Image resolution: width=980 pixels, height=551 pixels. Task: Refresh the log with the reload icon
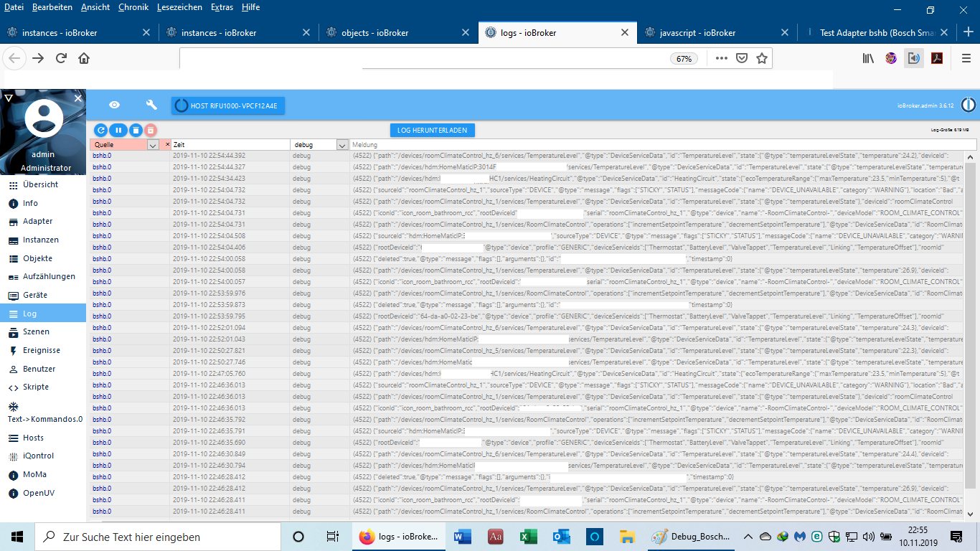100,130
